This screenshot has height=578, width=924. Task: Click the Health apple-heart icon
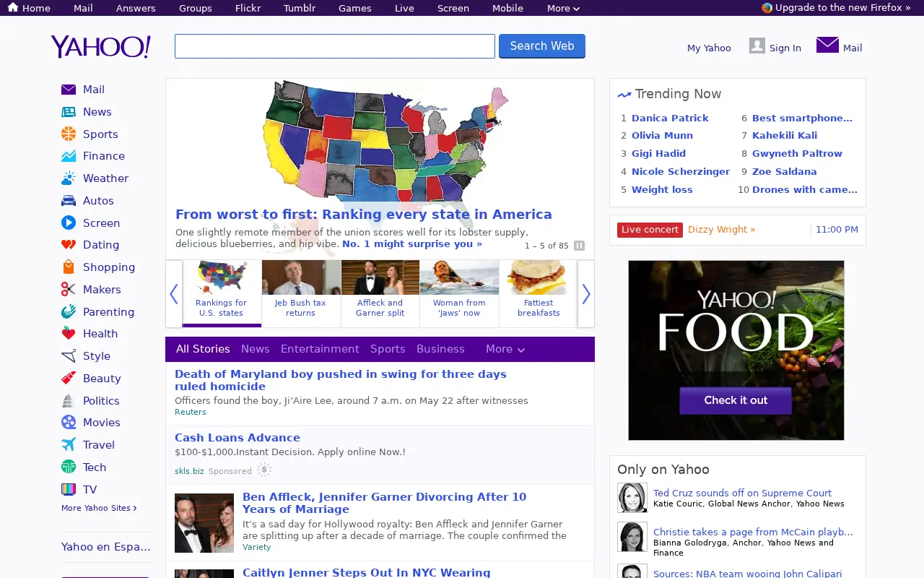(x=69, y=333)
